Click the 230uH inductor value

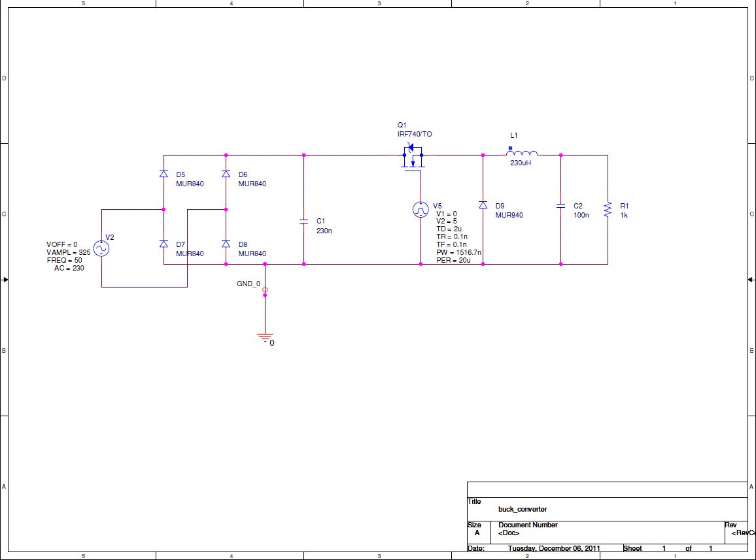(521, 163)
